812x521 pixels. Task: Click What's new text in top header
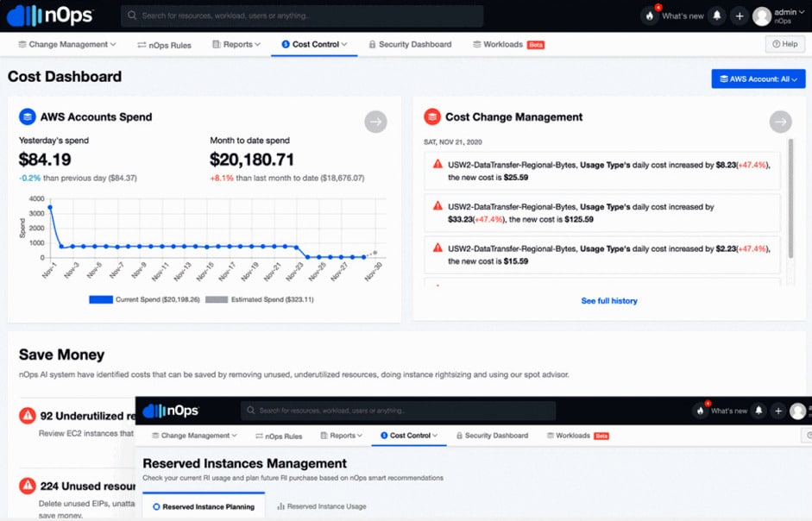(x=683, y=16)
